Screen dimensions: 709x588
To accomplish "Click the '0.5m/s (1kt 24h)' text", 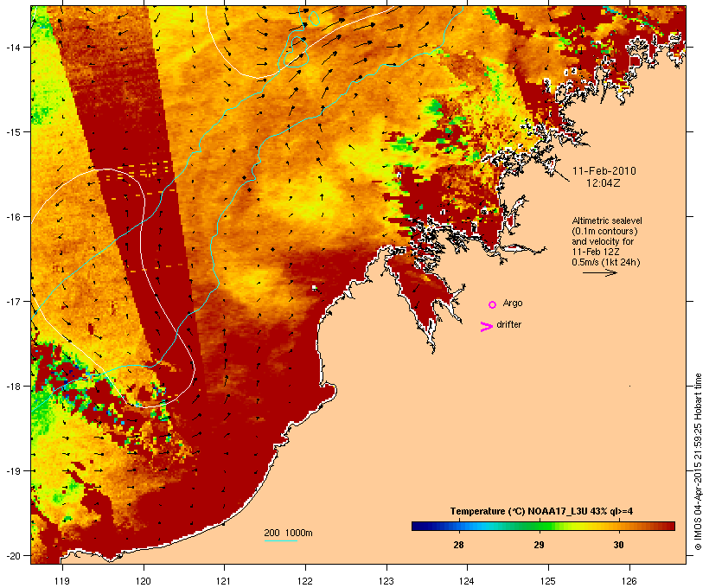I will [x=606, y=262].
